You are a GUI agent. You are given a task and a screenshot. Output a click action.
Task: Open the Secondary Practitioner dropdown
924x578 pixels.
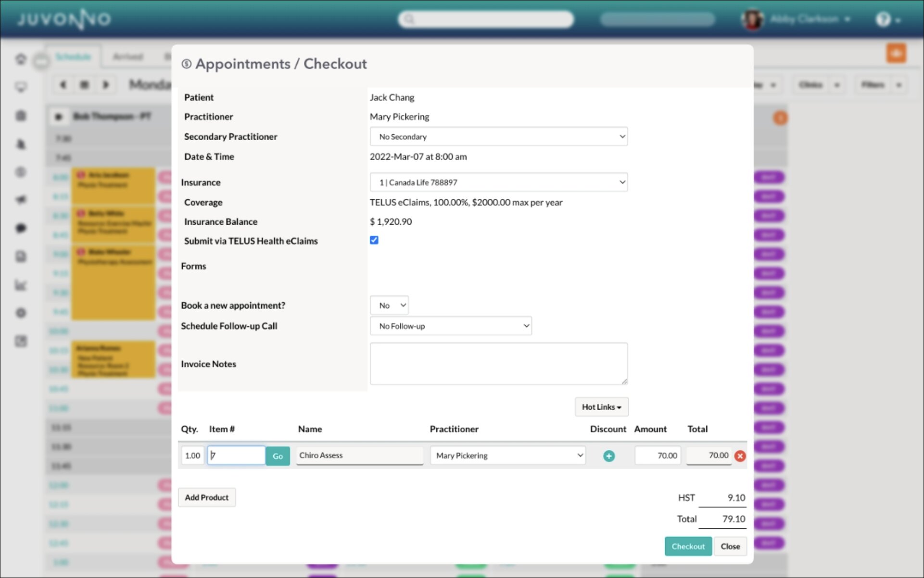[498, 137]
